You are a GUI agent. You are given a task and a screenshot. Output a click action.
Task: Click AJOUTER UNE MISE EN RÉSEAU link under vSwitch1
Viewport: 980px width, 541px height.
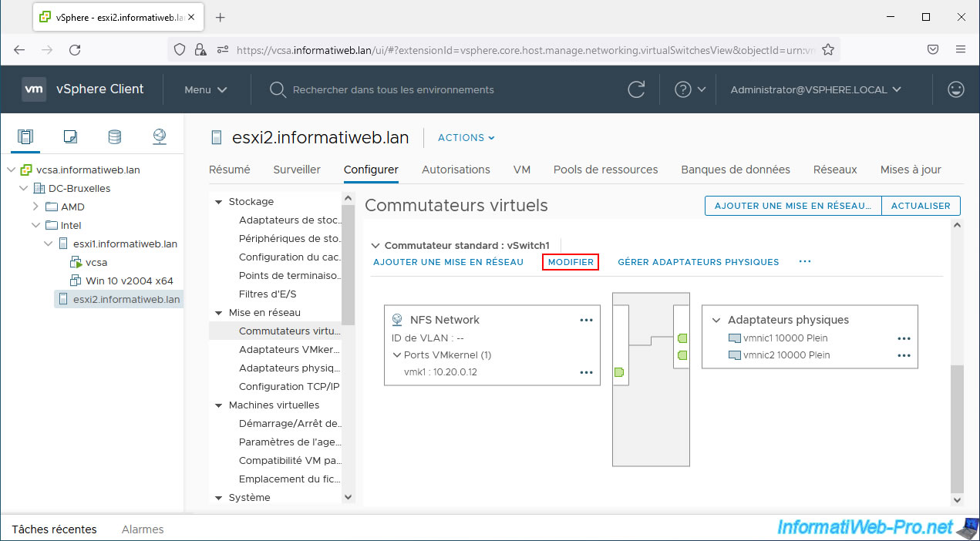(448, 262)
